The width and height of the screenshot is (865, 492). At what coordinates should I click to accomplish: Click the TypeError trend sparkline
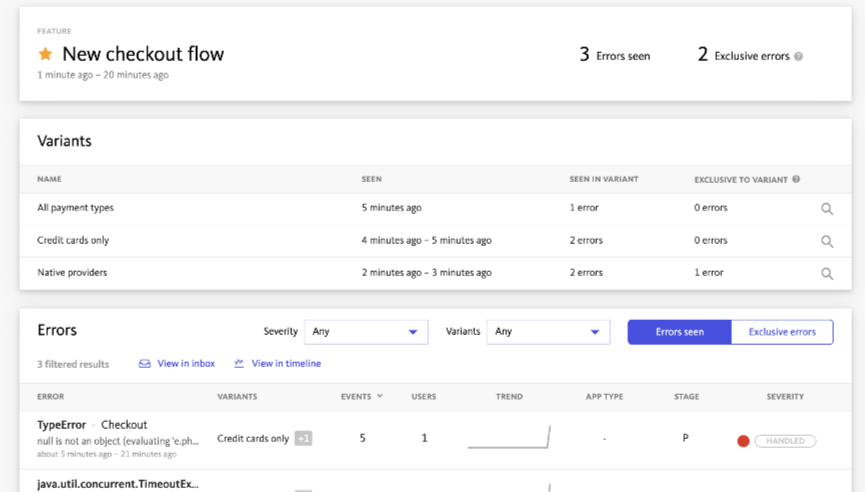point(509,438)
